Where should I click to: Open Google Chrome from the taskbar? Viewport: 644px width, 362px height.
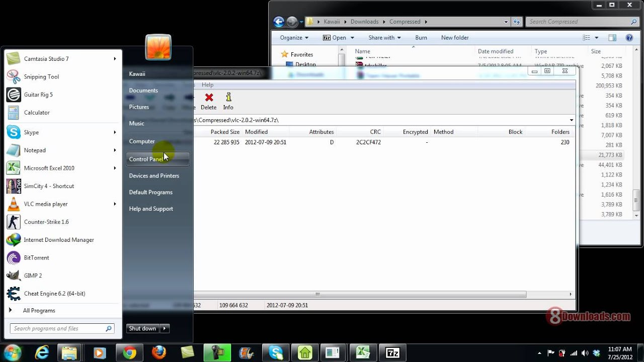129,353
